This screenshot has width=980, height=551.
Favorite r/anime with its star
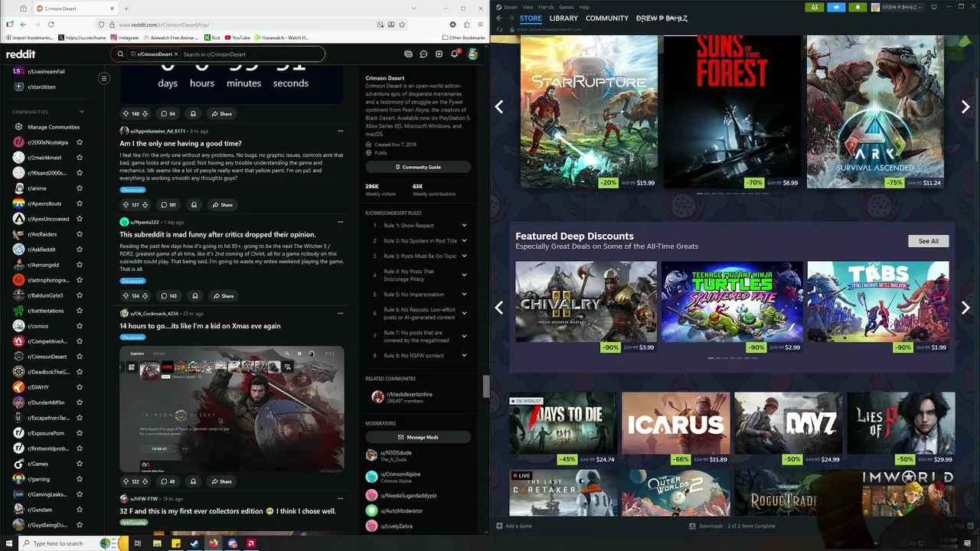(x=80, y=188)
